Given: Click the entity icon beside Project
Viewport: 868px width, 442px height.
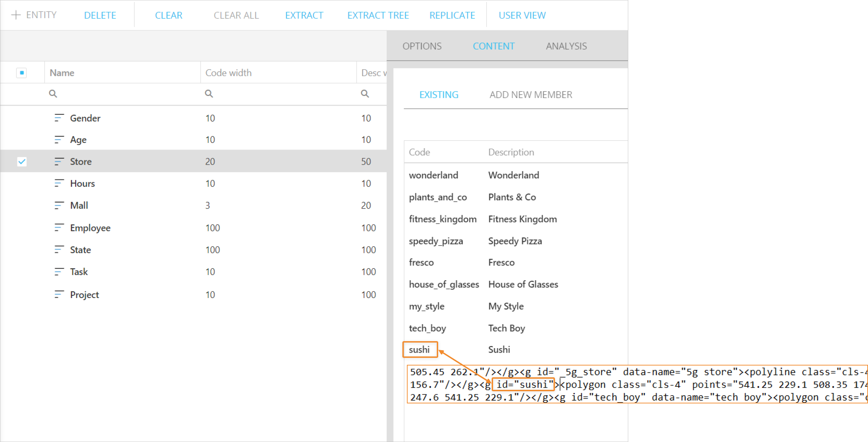Looking at the screenshot, I should pos(59,295).
